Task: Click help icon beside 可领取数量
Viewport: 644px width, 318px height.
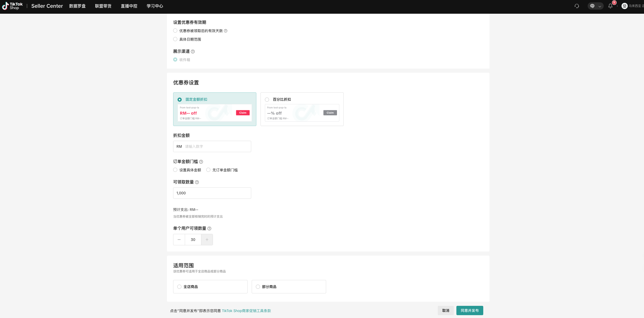Action: click(197, 182)
